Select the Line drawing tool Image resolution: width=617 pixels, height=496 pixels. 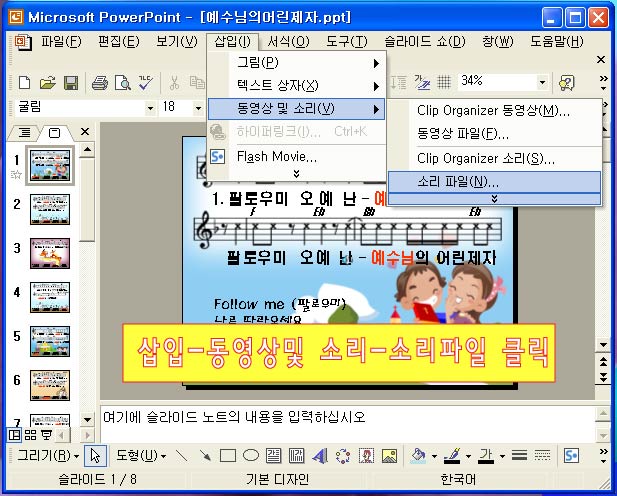(x=181, y=456)
